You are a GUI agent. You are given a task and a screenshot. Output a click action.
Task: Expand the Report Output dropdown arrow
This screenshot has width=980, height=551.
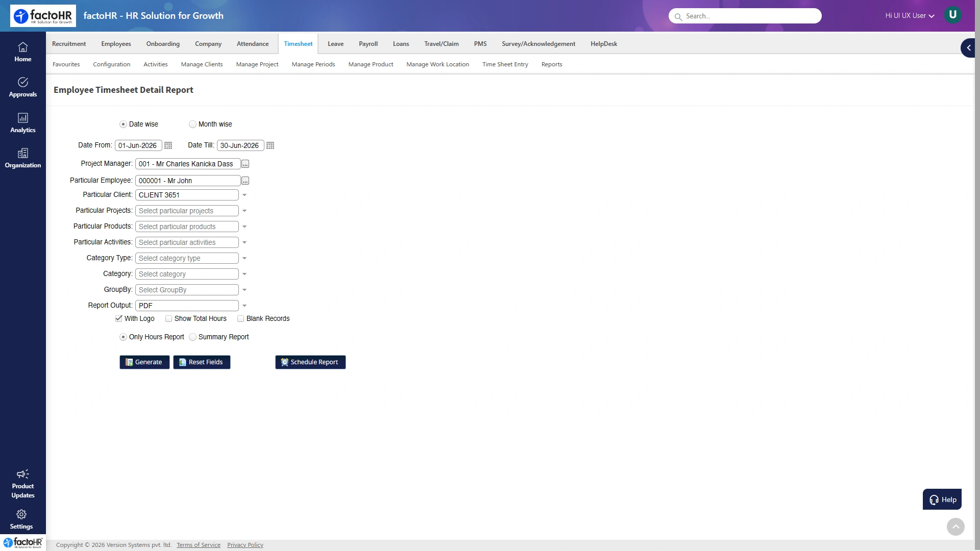click(x=244, y=306)
